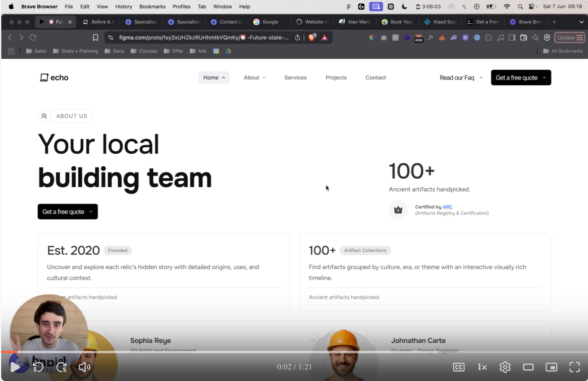Image resolution: width=588 pixels, height=381 pixels.
Task: Open Google Drive bookmark icon
Action: click(x=229, y=51)
